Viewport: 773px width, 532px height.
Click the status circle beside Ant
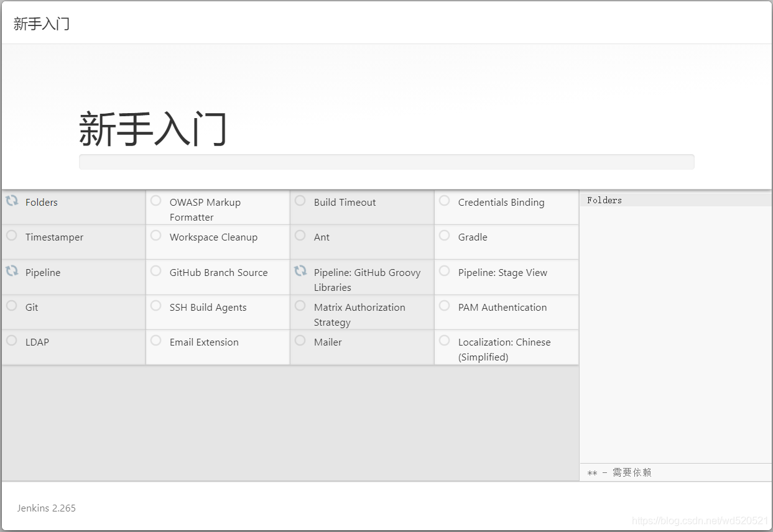(x=300, y=235)
